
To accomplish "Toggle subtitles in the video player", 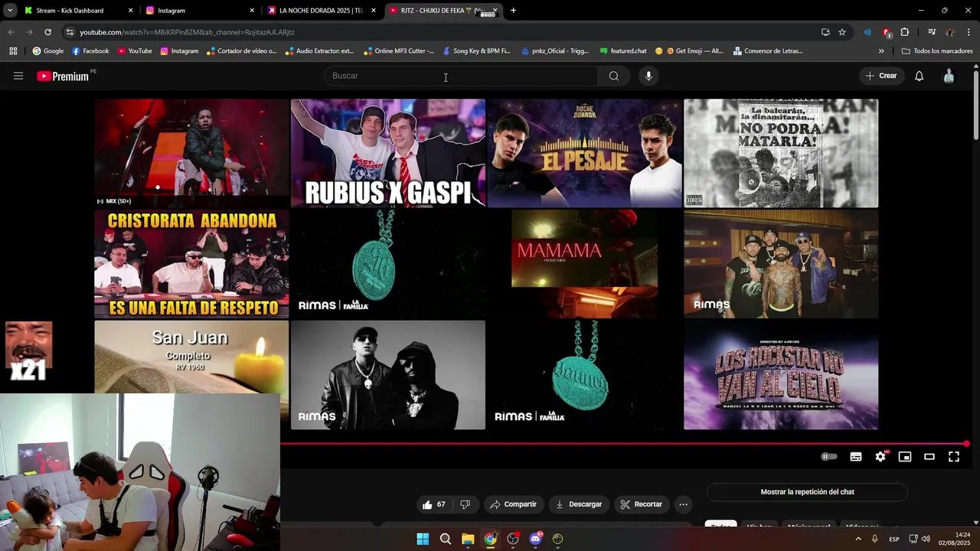I will coord(856,457).
